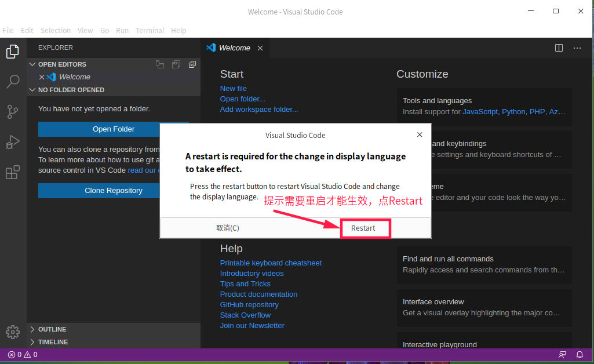Viewport: 594px width, 364px height.
Task: Open the Search view in the sidebar
Action: click(x=12, y=82)
